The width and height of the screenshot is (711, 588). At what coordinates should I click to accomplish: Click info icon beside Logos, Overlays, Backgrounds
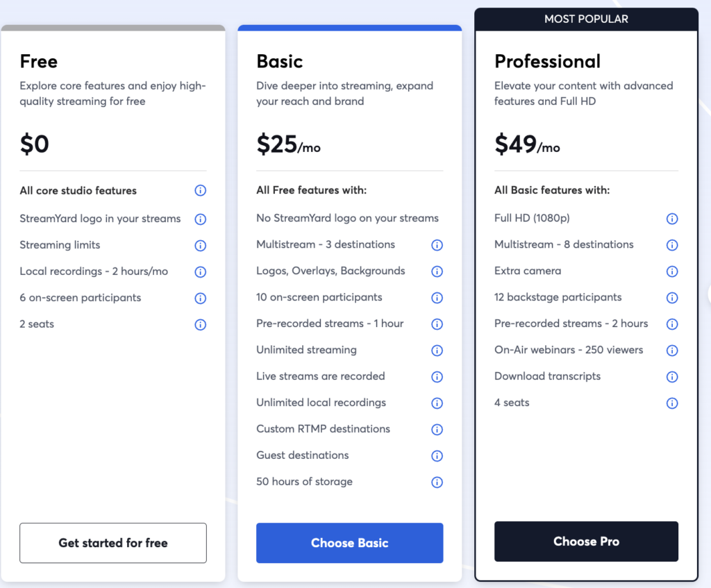tap(437, 271)
